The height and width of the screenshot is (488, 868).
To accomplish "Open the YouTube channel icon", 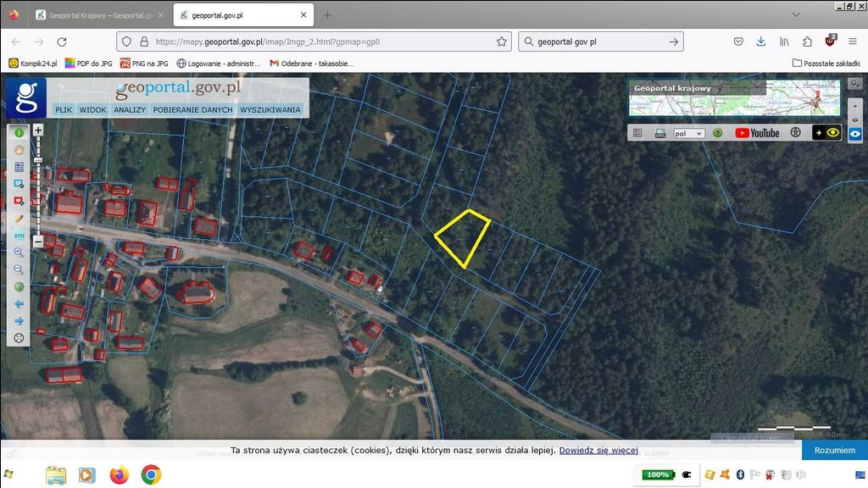I will pyautogui.click(x=757, y=133).
